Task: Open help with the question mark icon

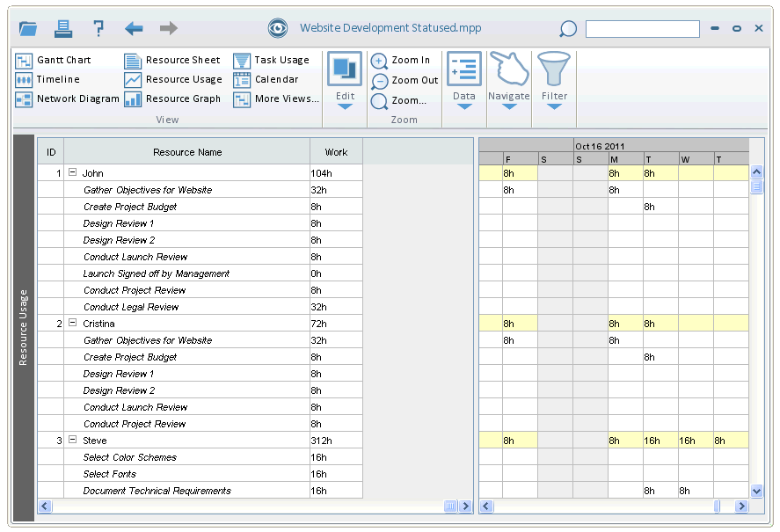Action: click(x=98, y=28)
